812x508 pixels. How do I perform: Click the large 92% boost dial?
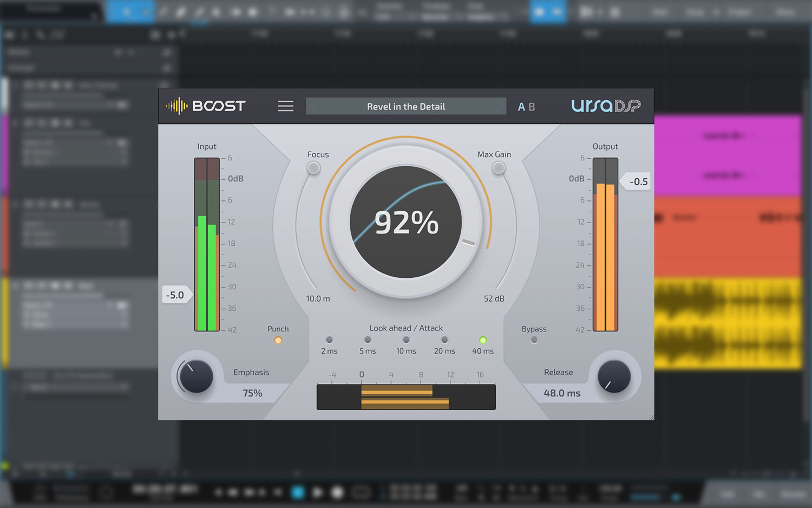[x=406, y=222]
